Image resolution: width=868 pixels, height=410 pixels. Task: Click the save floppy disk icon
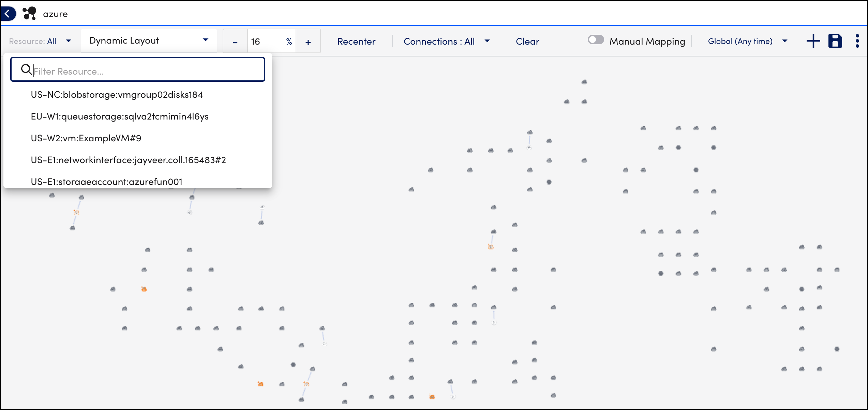(835, 41)
